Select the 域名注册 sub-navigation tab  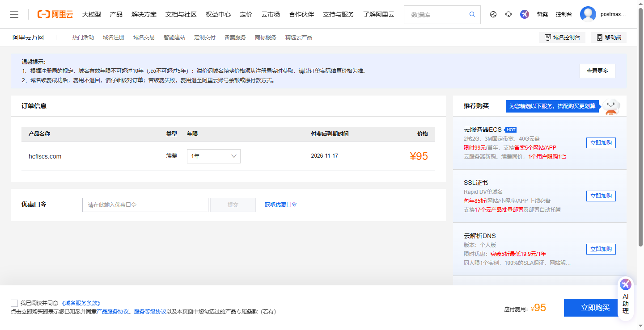click(x=114, y=38)
